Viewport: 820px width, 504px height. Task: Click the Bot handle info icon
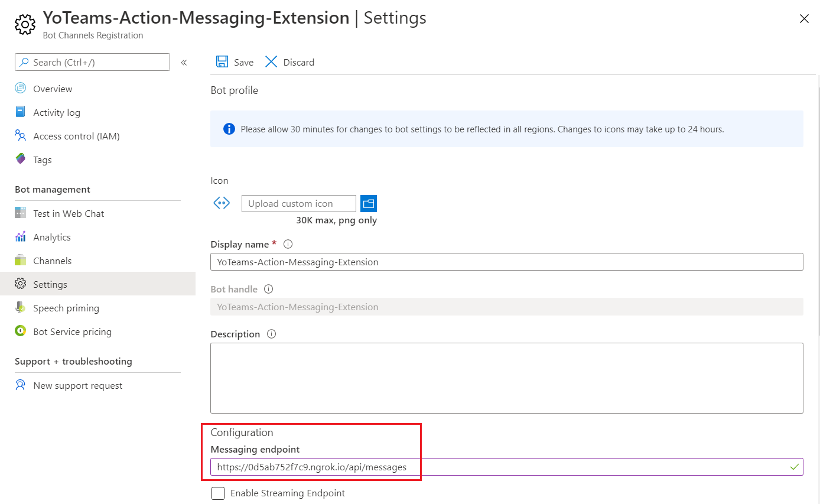point(268,289)
